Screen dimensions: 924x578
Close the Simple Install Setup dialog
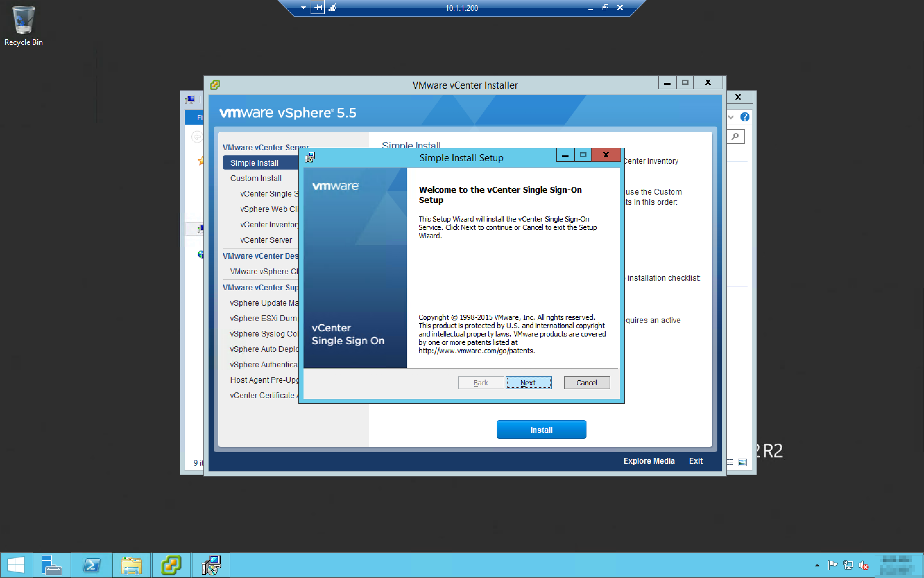coord(606,155)
